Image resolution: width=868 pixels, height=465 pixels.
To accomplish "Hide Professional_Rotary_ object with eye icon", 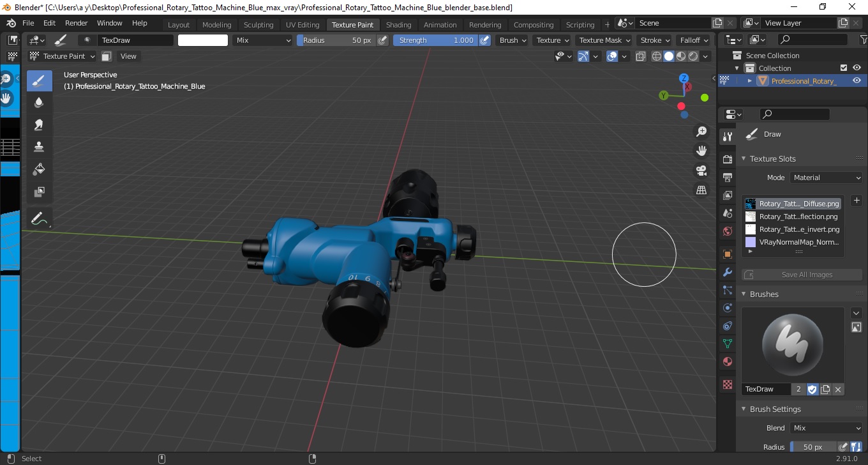I will (x=857, y=80).
